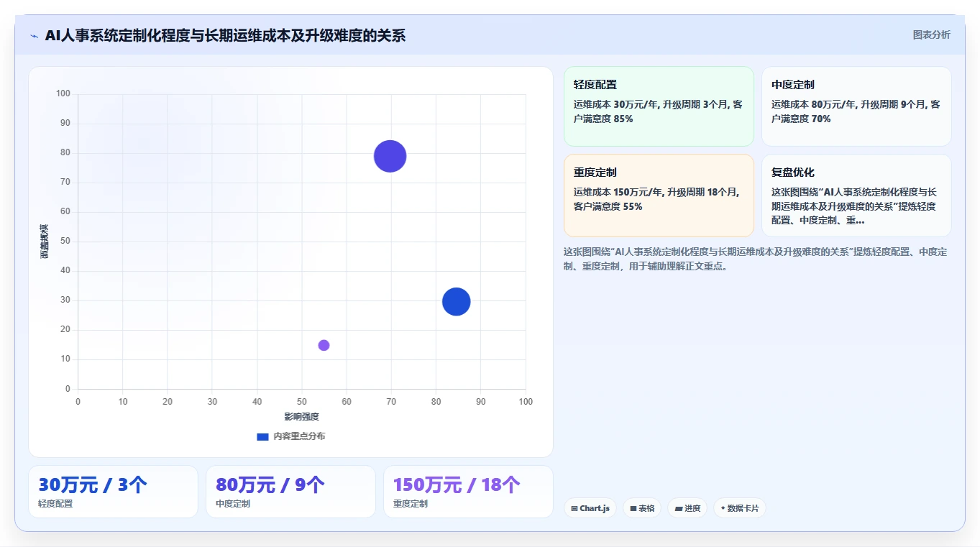Click the 内容重点分布 legend label
Screen dimensions: 980x547
pyautogui.click(x=299, y=436)
